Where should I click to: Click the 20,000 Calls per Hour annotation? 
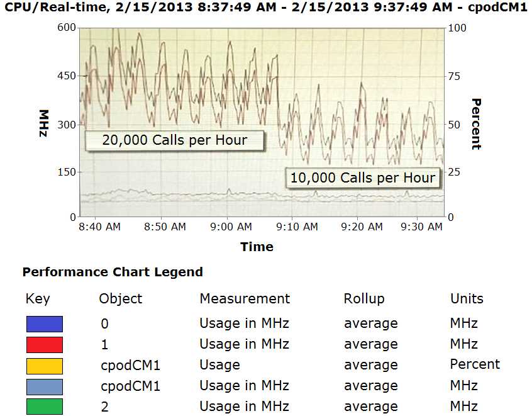click(174, 140)
